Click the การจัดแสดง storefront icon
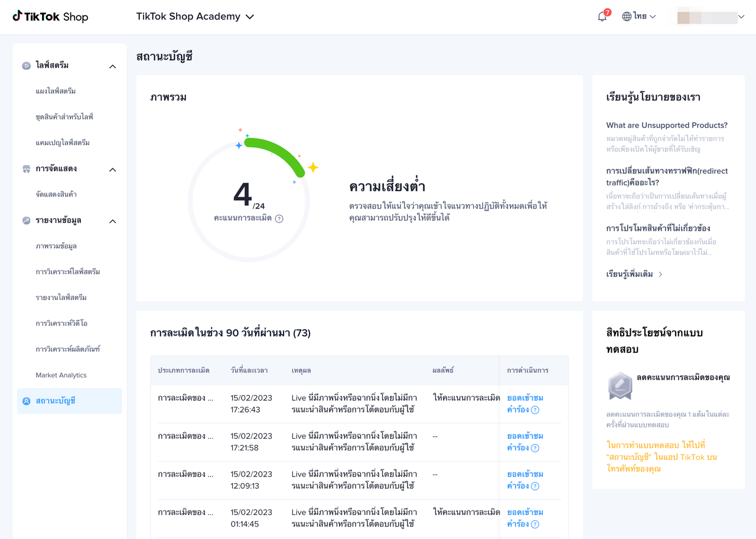This screenshot has height=539, width=756. (x=26, y=169)
